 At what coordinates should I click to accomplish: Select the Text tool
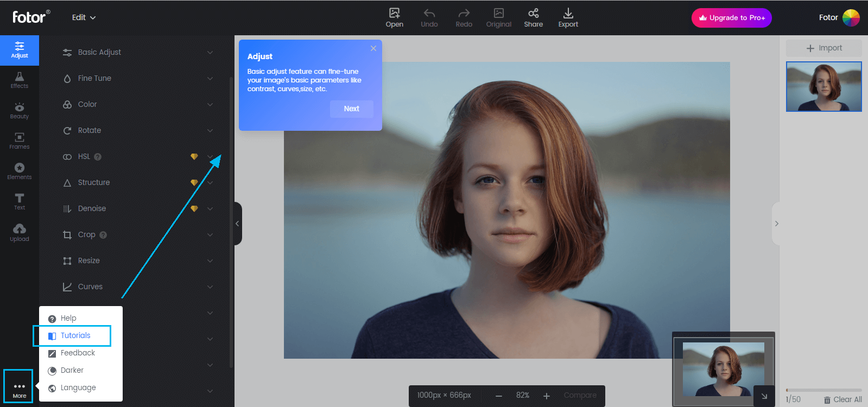(x=20, y=201)
